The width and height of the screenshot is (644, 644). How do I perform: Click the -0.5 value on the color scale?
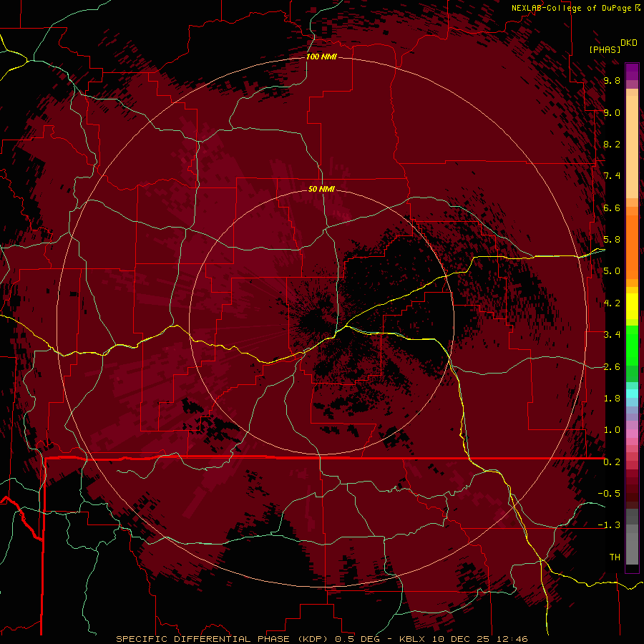tap(609, 494)
